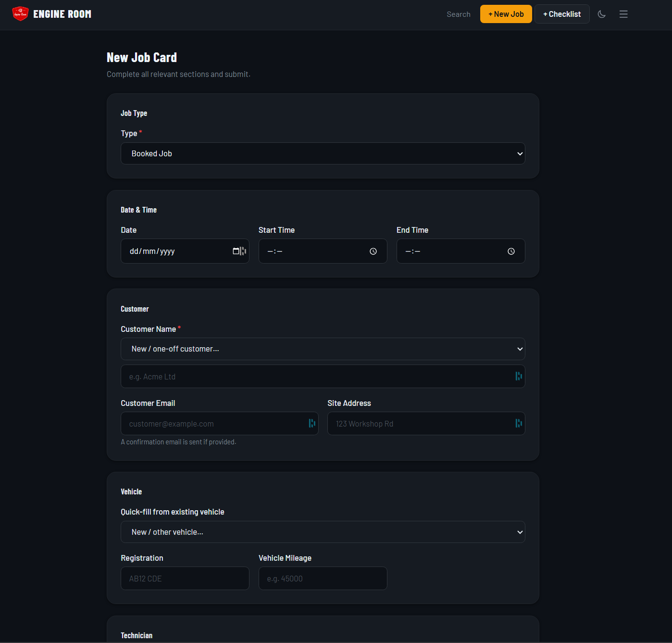The height and width of the screenshot is (643, 672).
Task: Open the End Time clock picker
Action: tap(511, 251)
